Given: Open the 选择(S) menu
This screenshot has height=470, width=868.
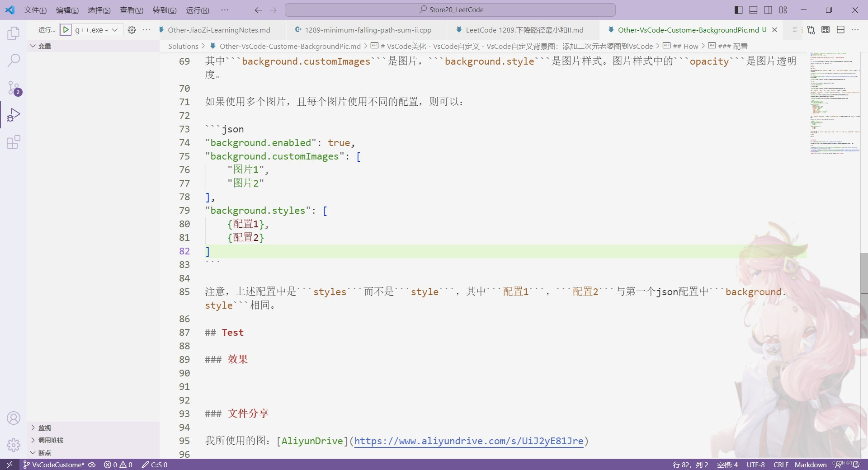Looking at the screenshot, I should tap(99, 10).
